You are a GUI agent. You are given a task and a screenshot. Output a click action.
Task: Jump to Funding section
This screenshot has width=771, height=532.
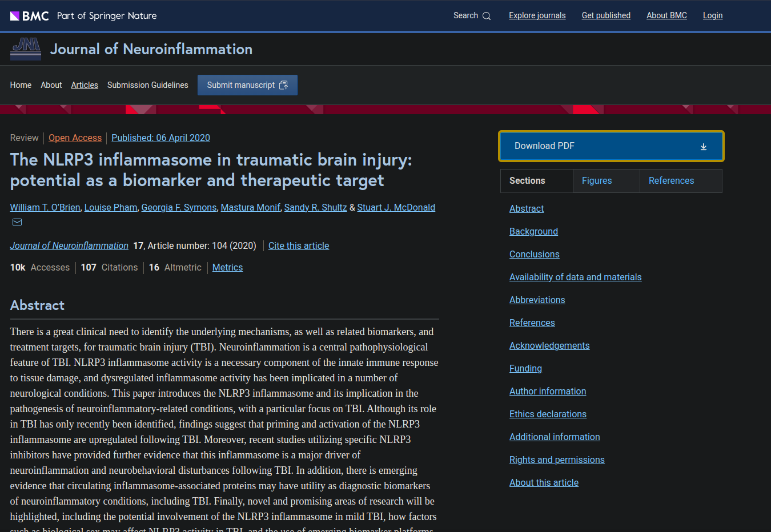525,368
